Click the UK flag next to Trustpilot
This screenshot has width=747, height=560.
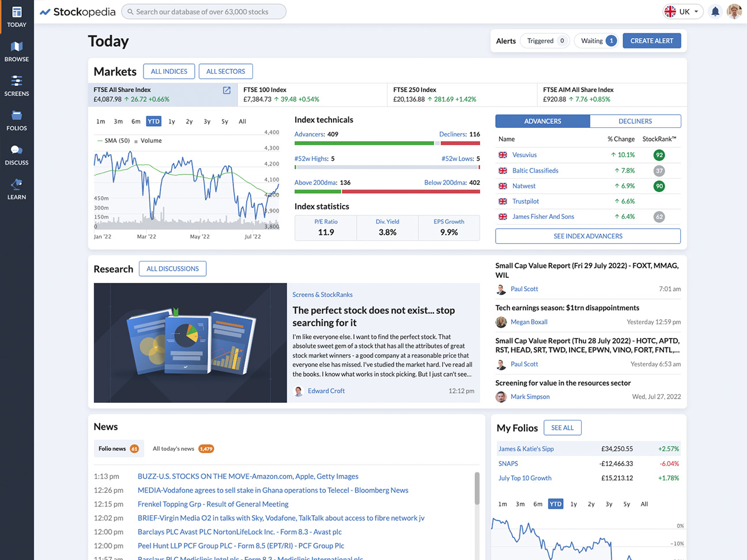(503, 202)
